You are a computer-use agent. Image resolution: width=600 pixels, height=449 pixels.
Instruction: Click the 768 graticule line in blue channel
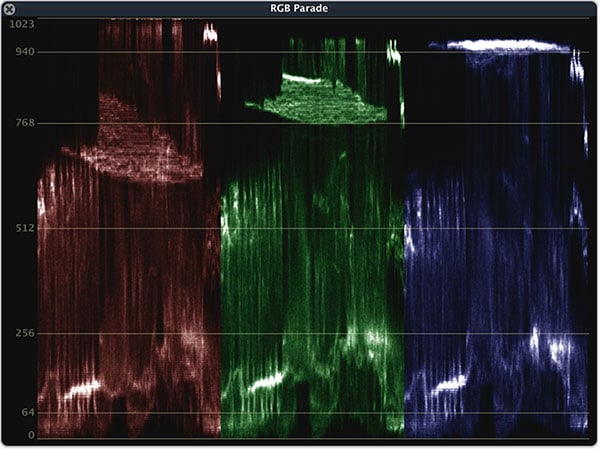click(495, 123)
